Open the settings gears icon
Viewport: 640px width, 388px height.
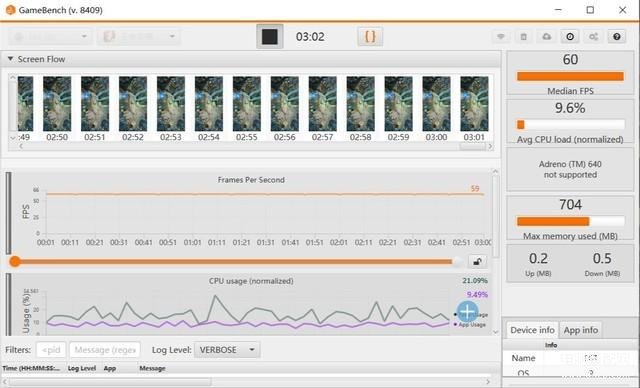point(593,37)
